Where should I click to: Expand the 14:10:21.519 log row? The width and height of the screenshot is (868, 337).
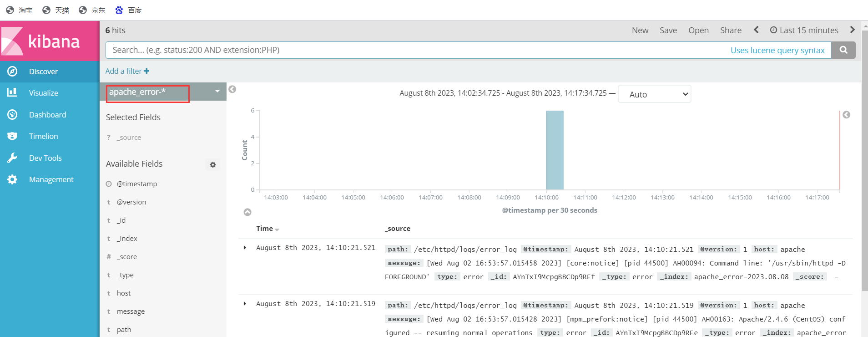coord(245,304)
